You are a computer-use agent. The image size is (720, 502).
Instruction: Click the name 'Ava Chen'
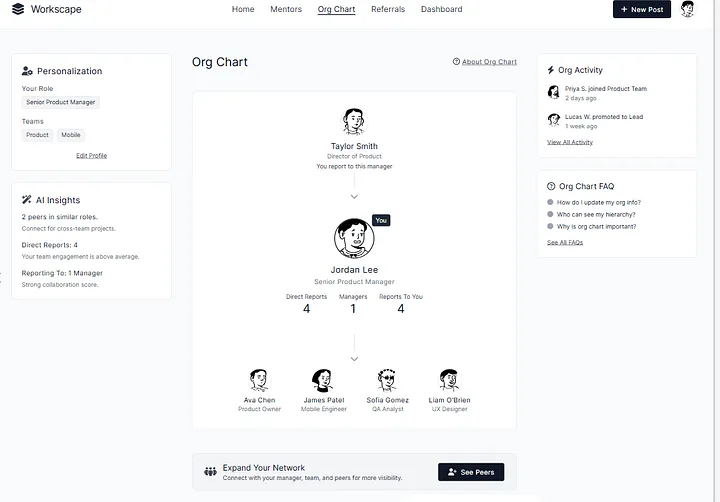pyautogui.click(x=259, y=400)
